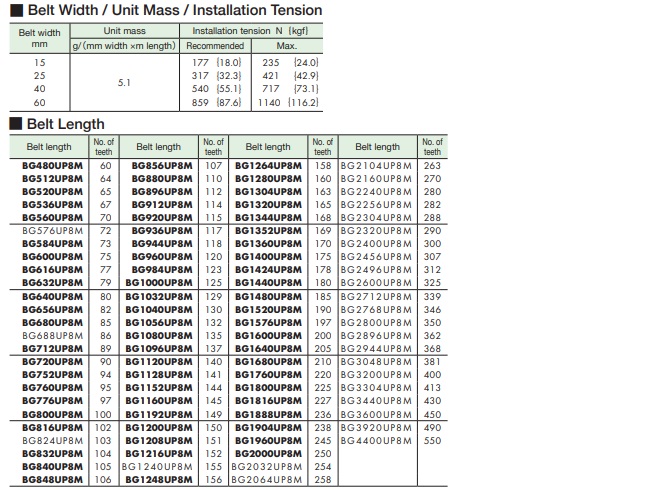Select the BG1000UP8M belt row

click(x=158, y=283)
